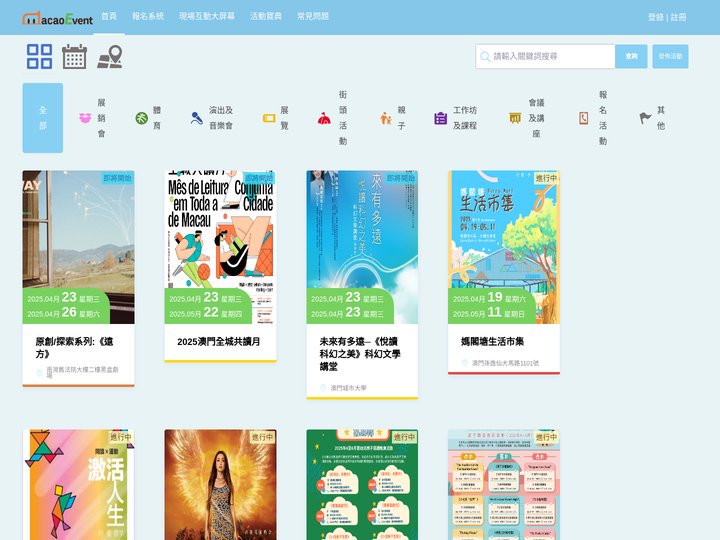This screenshot has width=720, height=540.
Task: Open 原創/探索系列:《遠方》event poster
Action: [x=79, y=247]
